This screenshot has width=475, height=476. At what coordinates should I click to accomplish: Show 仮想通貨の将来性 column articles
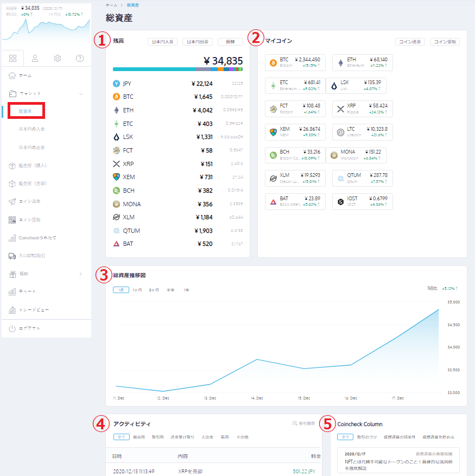point(400,437)
